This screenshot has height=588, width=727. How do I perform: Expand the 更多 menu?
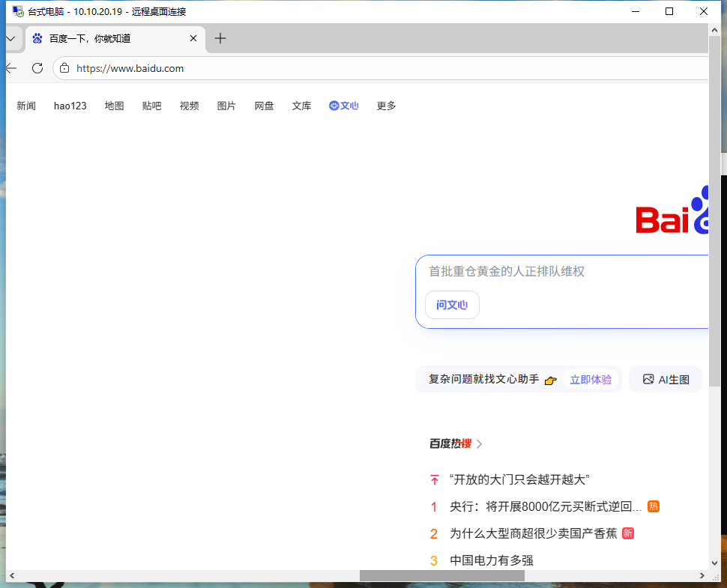click(x=386, y=106)
